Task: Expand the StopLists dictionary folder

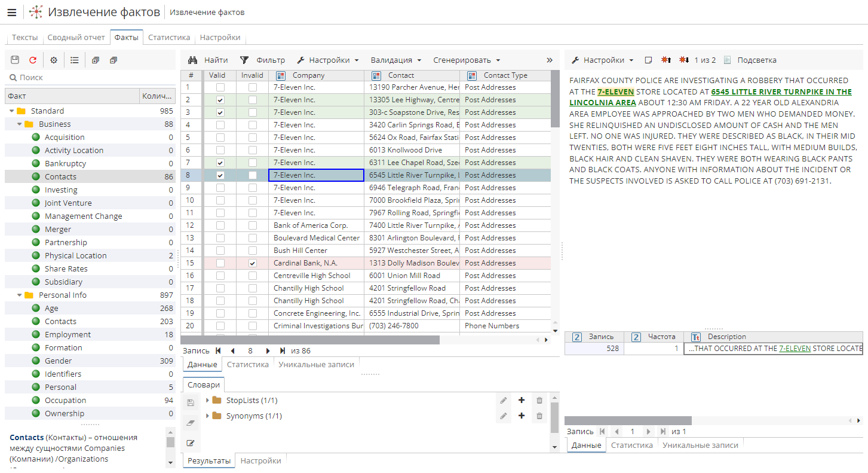Action: click(207, 400)
